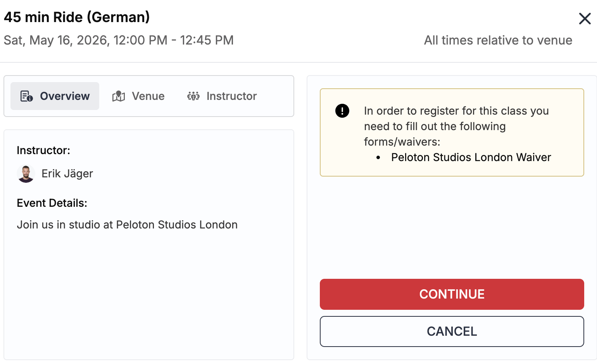Click the instructor name Erik Jäger

(x=67, y=173)
